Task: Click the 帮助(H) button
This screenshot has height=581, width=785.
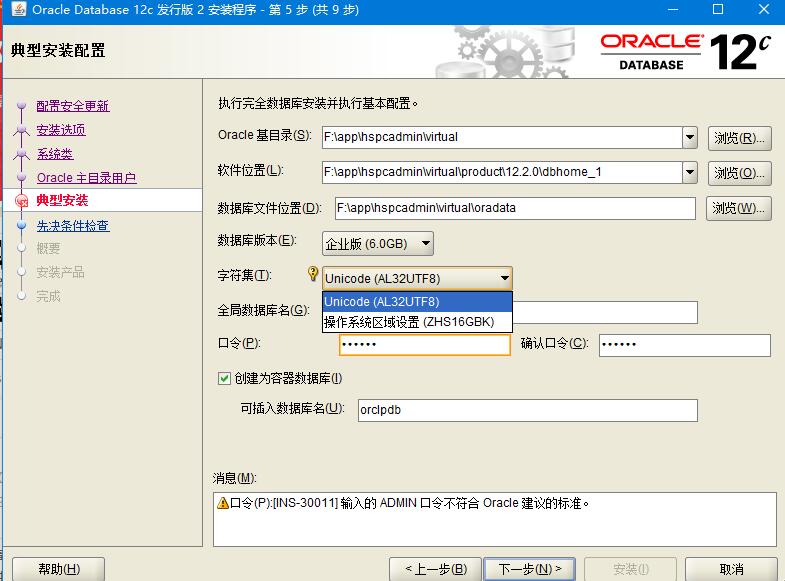Action: pyautogui.click(x=59, y=569)
